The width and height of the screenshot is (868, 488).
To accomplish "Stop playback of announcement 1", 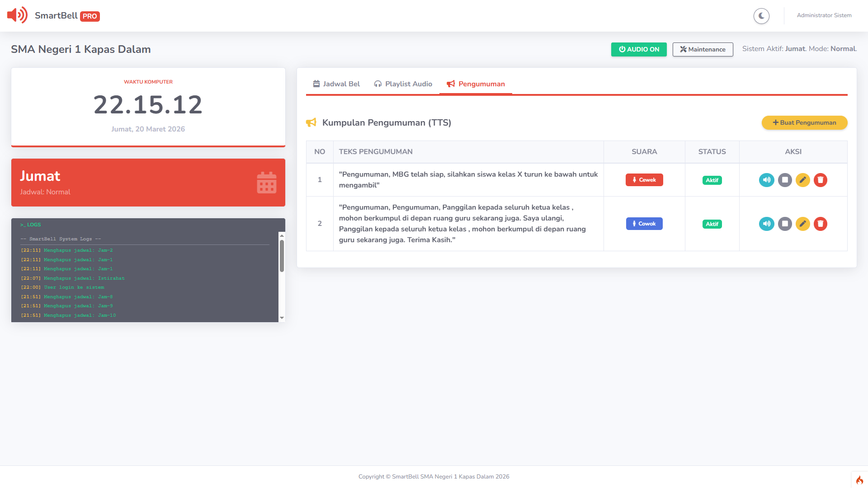I will 785,180.
